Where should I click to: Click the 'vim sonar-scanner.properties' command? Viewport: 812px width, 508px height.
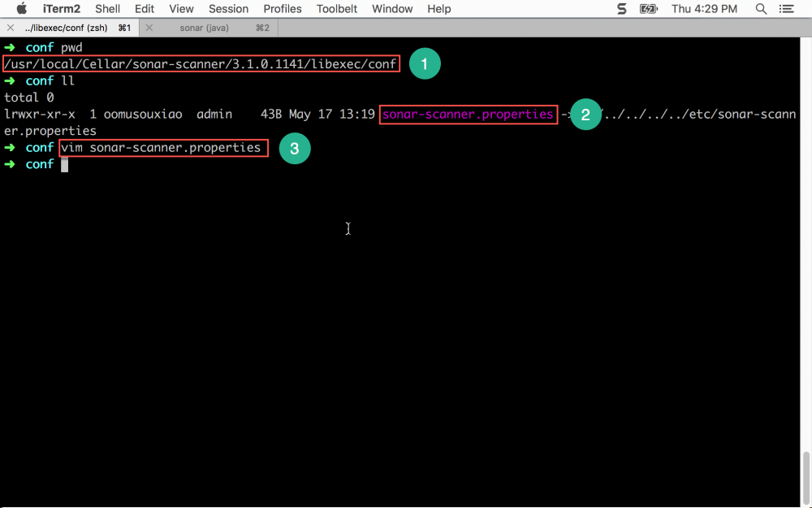pos(161,148)
